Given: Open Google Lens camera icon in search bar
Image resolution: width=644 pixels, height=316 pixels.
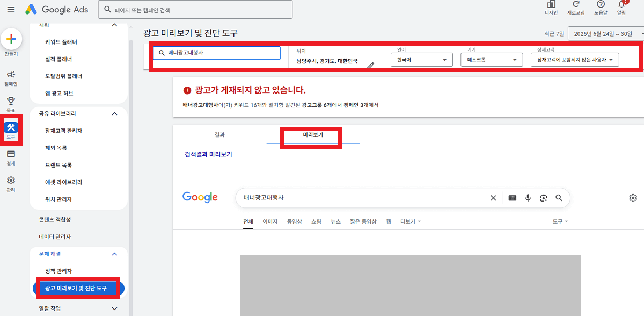Looking at the screenshot, I should tap(544, 198).
